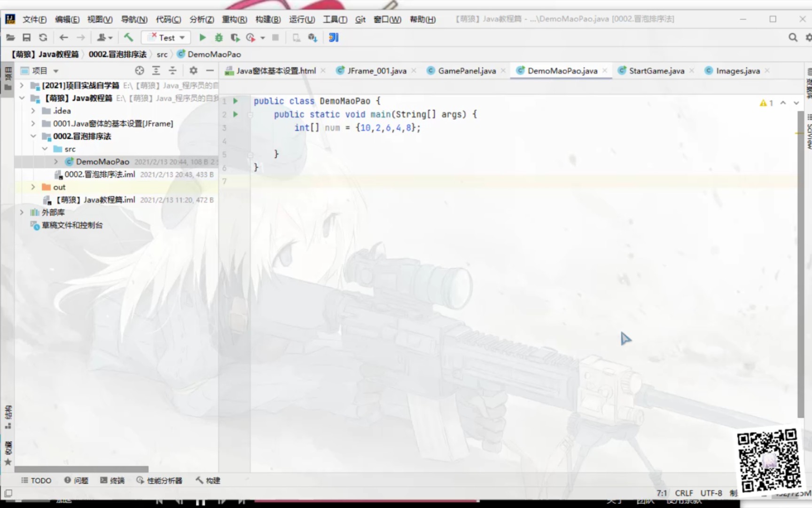
Task: Open the 构建 (Build) tool window
Action: [x=208, y=480]
